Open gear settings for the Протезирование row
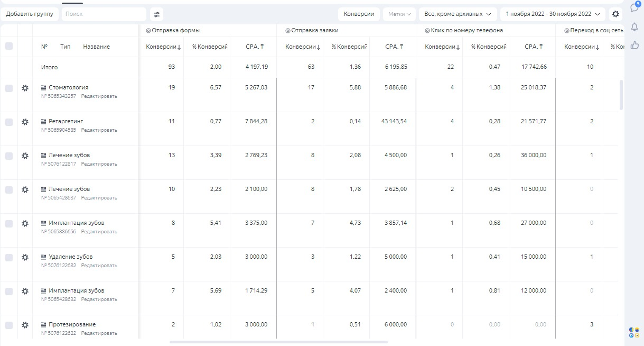 pos(25,325)
